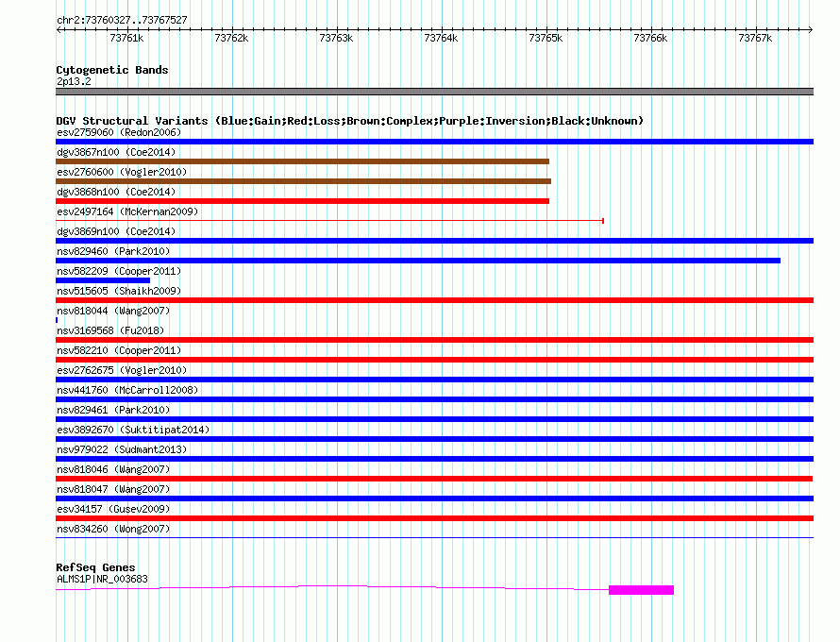The image size is (840, 642).
Task: Select the red bar under esv34157
Action: [434, 518]
